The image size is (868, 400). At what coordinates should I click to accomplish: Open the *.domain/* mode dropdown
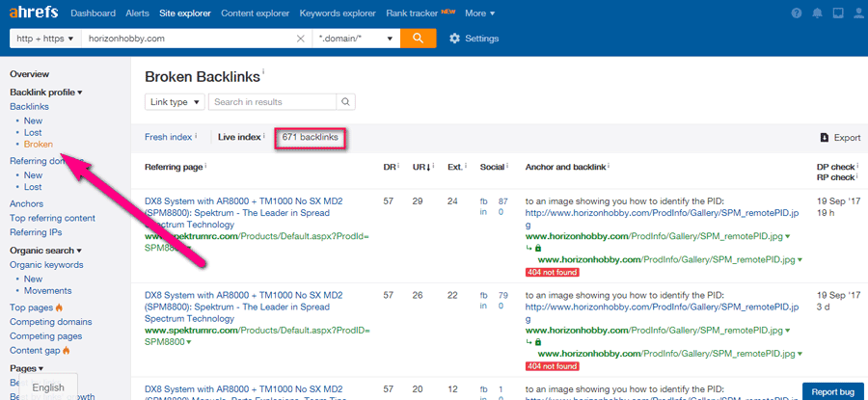click(356, 39)
